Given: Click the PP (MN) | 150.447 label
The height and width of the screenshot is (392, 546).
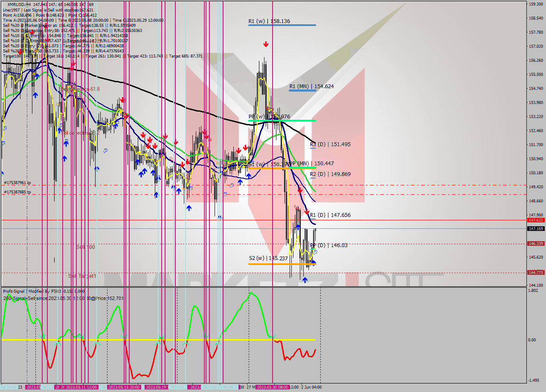Looking at the screenshot, I should pyautogui.click(x=311, y=163).
